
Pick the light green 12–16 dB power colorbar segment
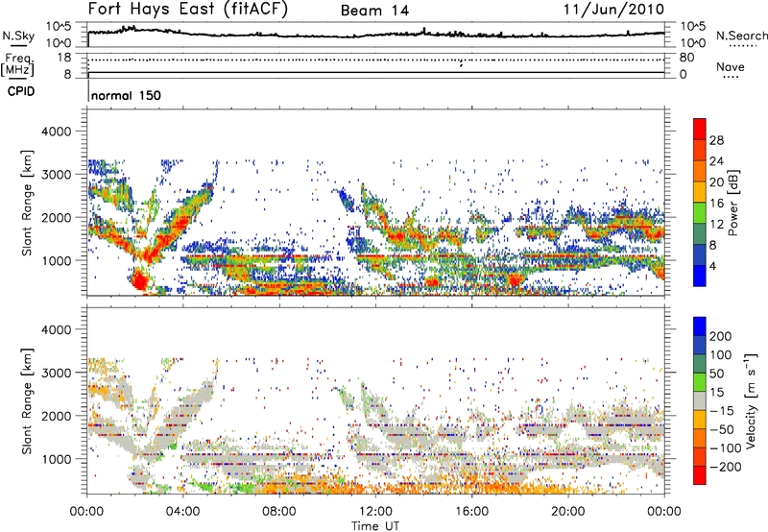pyautogui.click(x=700, y=212)
